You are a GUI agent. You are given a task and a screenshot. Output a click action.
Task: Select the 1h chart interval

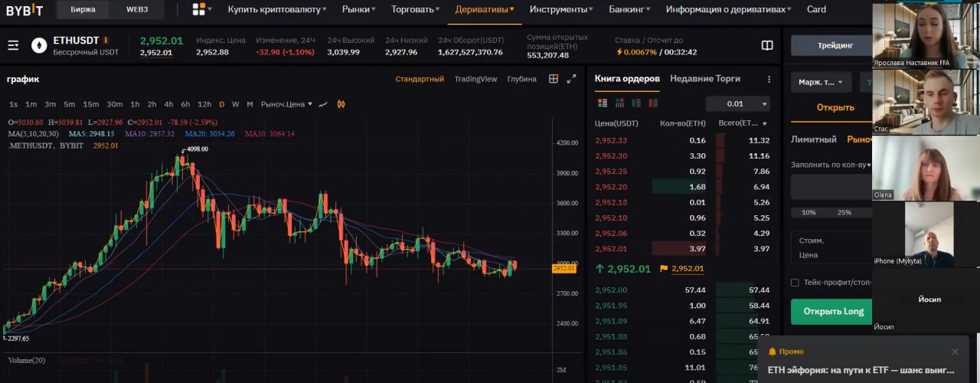pyautogui.click(x=135, y=104)
